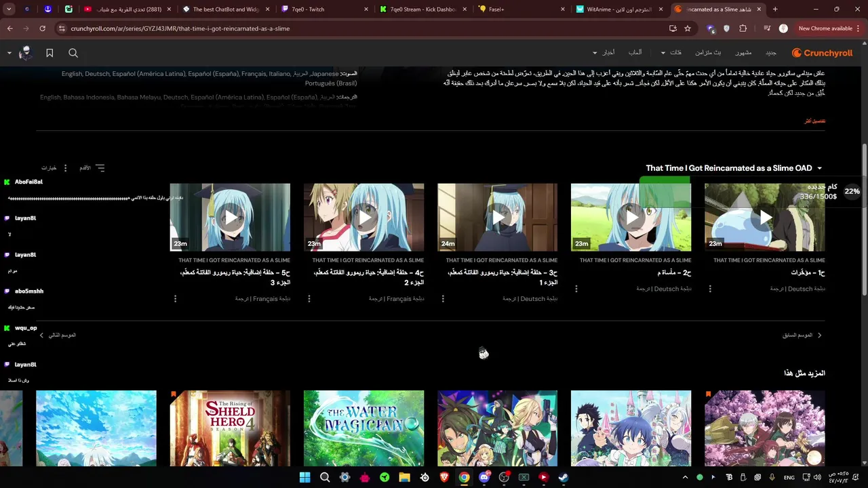Open Chrome extensions puzzle icon
868x488 pixels.
point(743,28)
